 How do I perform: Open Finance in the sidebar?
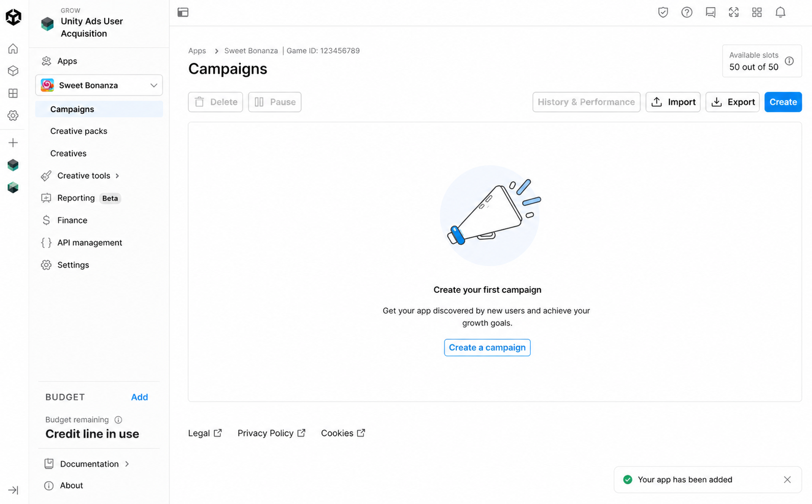click(x=72, y=220)
